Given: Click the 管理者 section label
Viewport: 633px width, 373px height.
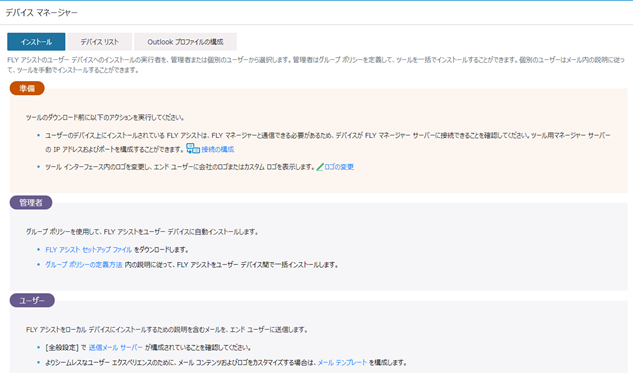Looking at the screenshot, I should tap(31, 203).
